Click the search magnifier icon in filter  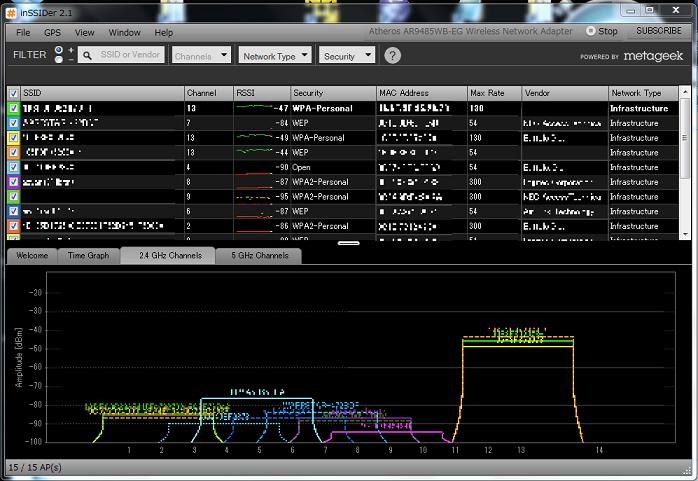coord(87,55)
